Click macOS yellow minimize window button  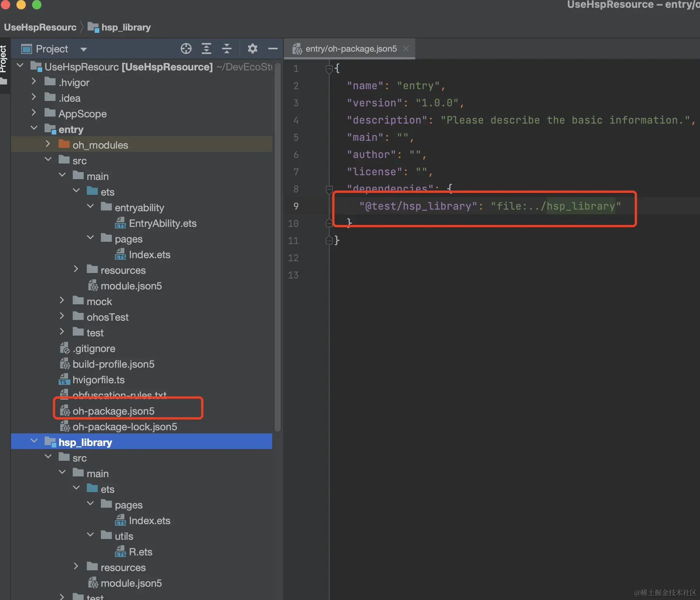pos(21,4)
